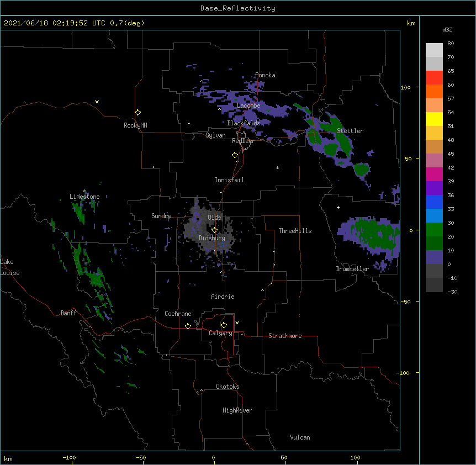Click the HighRiver label
This screenshot has width=476, height=465.
pos(237,410)
